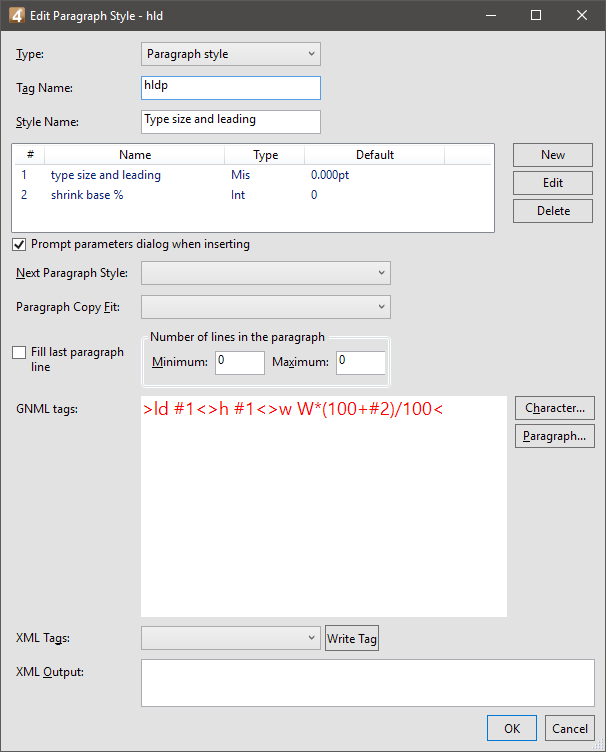Maximize the Edit Paragraph Style window
Screen dimensions: 606x752
tap(536, 15)
